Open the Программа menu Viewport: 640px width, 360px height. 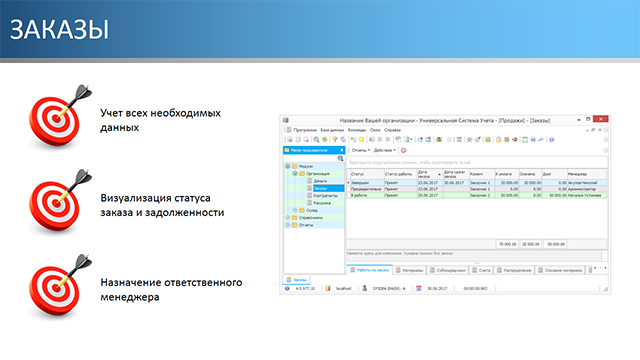(x=304, y=130)
